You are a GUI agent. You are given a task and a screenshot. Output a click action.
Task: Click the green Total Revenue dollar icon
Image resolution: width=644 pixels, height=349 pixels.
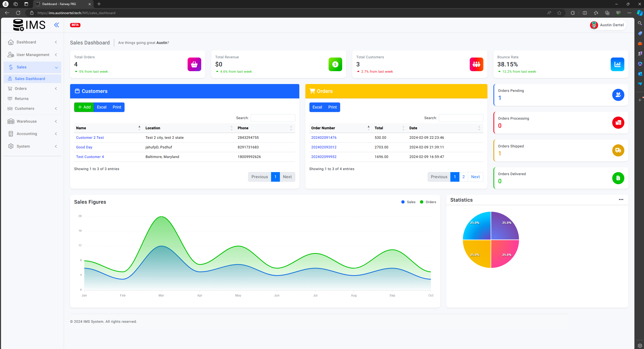(335, 64)
